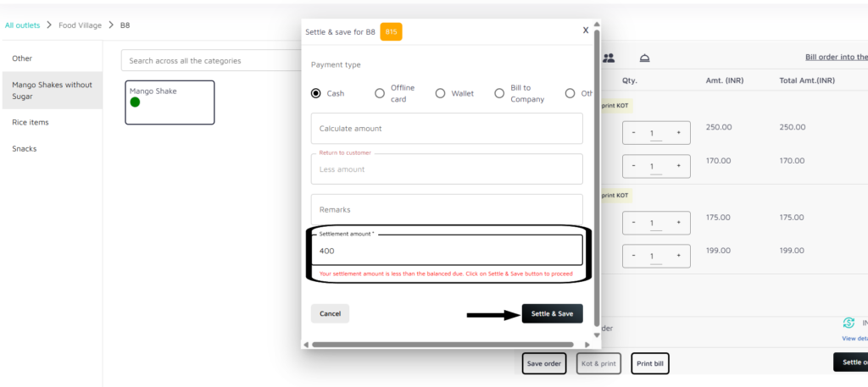Click the guests (people) icon
The width and height of the screenshot is (868, 387).
click(609, 58)
